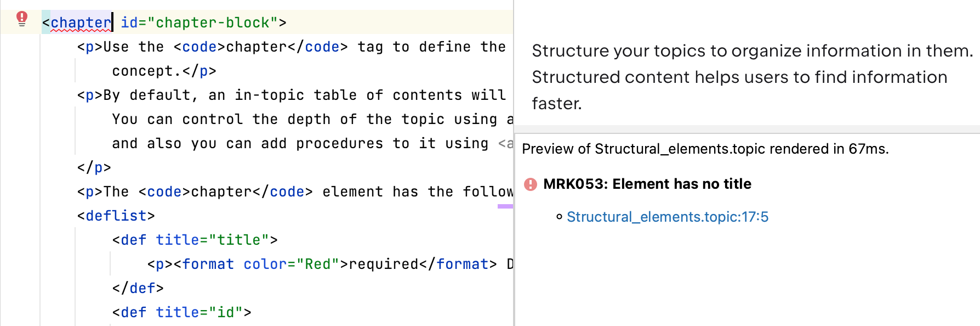980x326 pixels.
Task: Place cursor on the chapter tag name
Action: tap(81, 23)
